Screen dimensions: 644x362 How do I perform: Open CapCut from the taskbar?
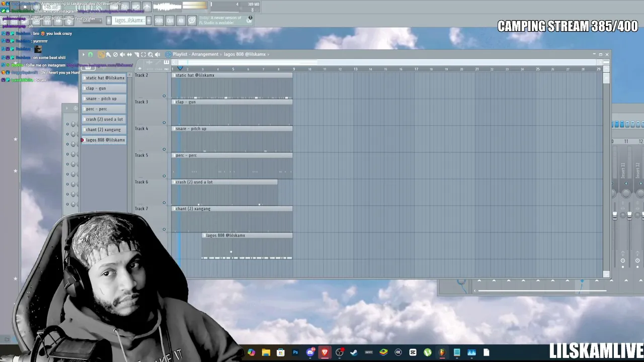click(x=413, y=352)
